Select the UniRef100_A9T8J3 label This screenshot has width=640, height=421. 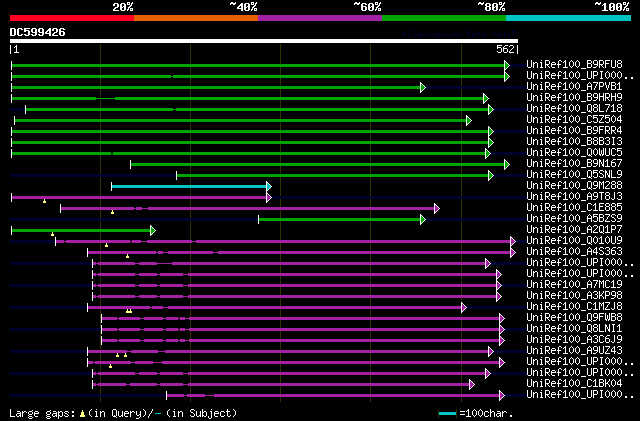click(x=574, y=196)
